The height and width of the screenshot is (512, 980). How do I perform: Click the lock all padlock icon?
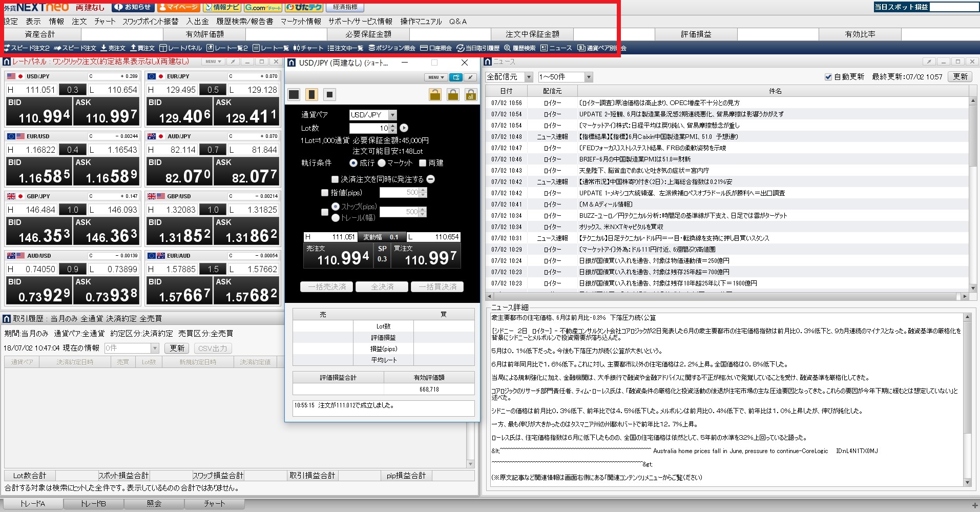[471, 94]
